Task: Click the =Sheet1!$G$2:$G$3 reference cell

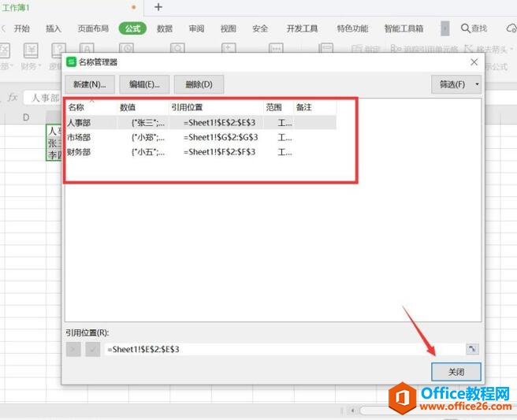Action: [221, 137]
